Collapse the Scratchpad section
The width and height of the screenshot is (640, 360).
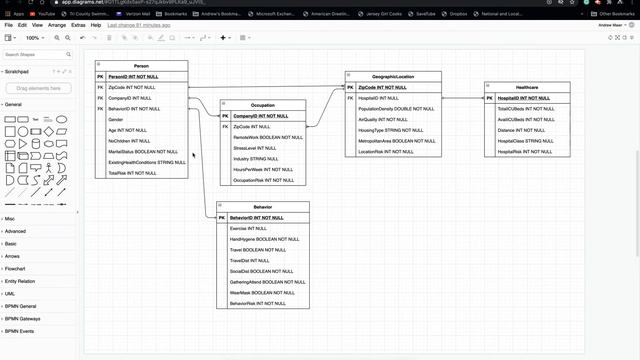click(x=16, y=71)
